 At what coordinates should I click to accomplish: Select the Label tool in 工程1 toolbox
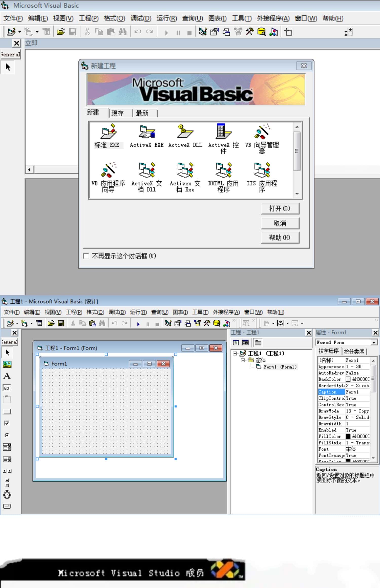coord(7,376)
